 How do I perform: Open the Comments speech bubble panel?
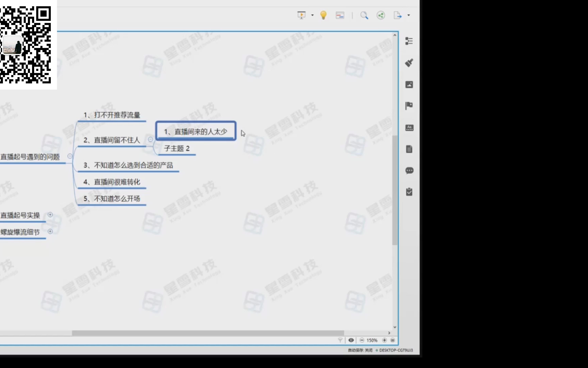409,170
